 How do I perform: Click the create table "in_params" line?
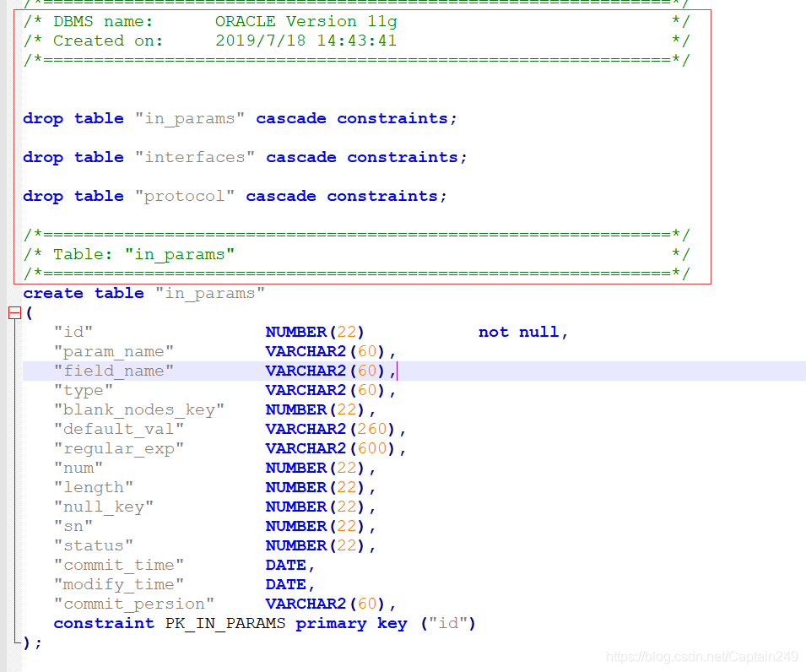pos(144,294)
